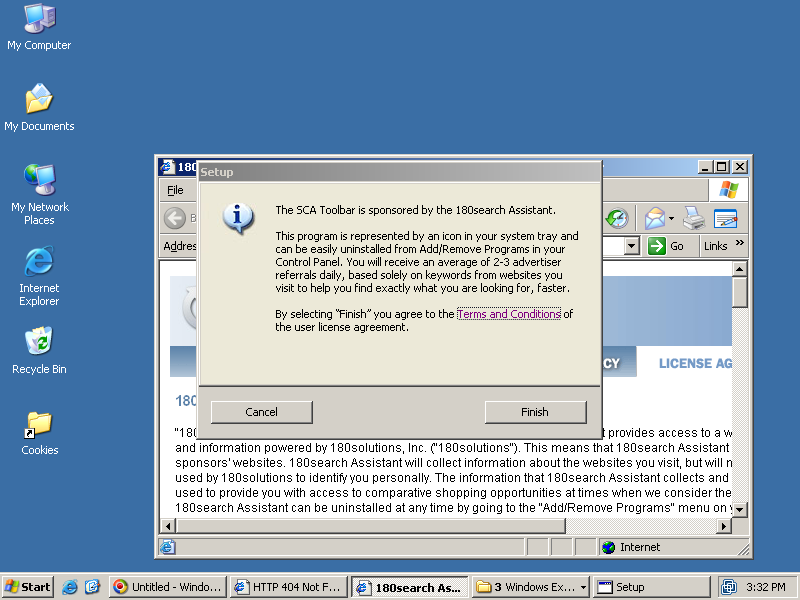Open the Terms and Conditions link
Screen dimensions: 800x600
[x=509, y=314]
